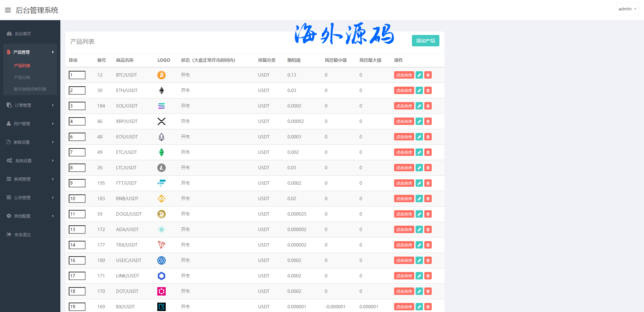Screen dimensions: 644x312
Task: Click the hamburger menu icon in header
Action: [x=8, y=10]
